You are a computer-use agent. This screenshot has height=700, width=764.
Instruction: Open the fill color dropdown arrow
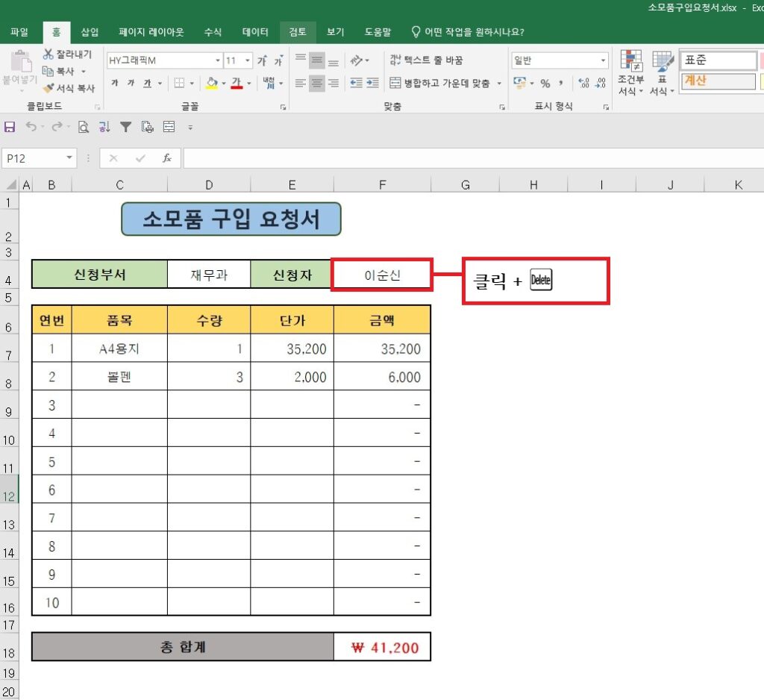click(x=224, y=84)
